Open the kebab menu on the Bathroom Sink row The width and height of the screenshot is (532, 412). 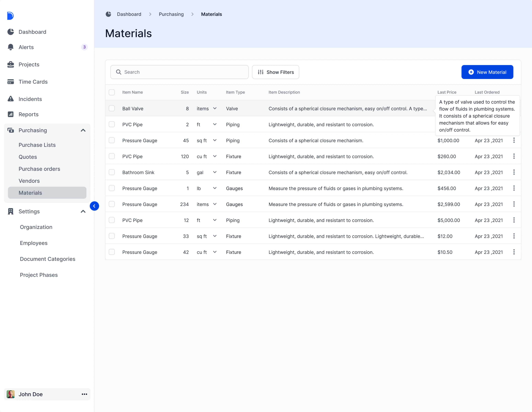coord(514,172)
